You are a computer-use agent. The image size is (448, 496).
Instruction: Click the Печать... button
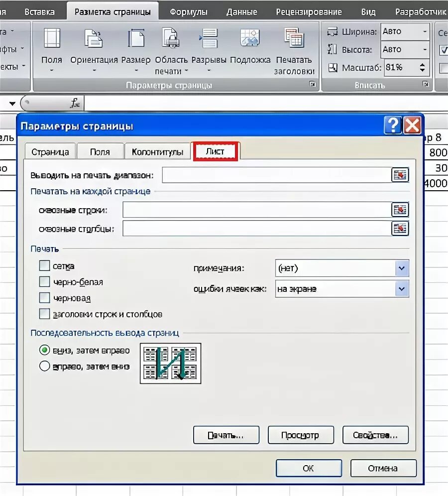click(226, 435)
